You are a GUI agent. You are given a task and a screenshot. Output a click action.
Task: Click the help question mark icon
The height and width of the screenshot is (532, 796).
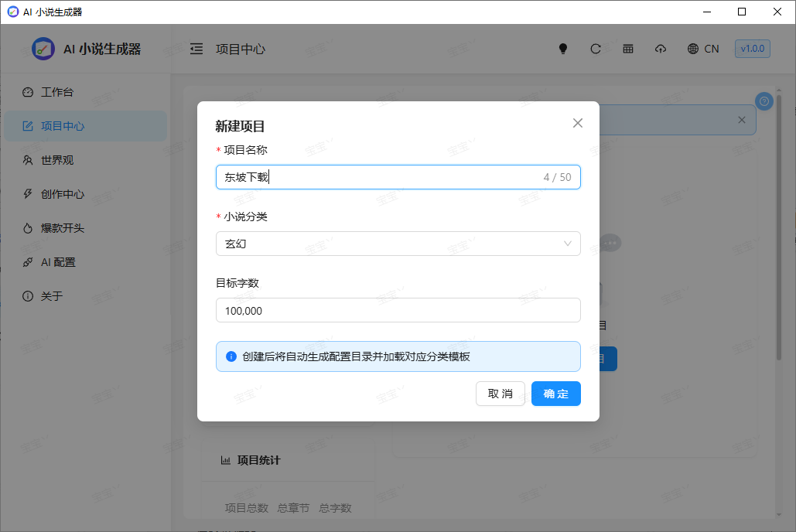[x=764, y=101]
